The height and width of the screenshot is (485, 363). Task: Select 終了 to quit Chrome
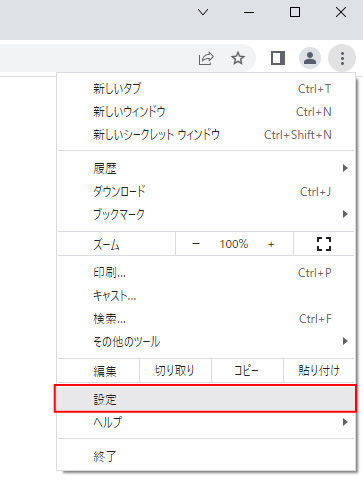[206, 456]
